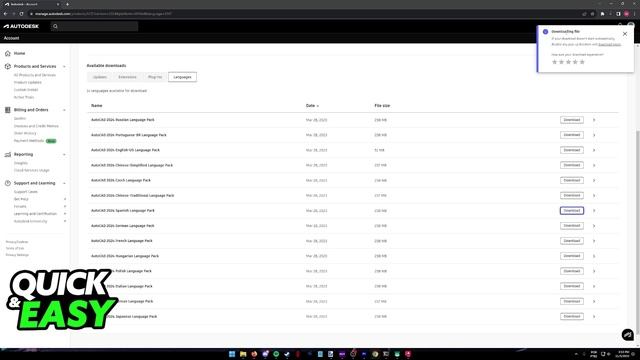Go back in the browser
The width and height of the screenshot is (640, 360).
click(6, 14)
